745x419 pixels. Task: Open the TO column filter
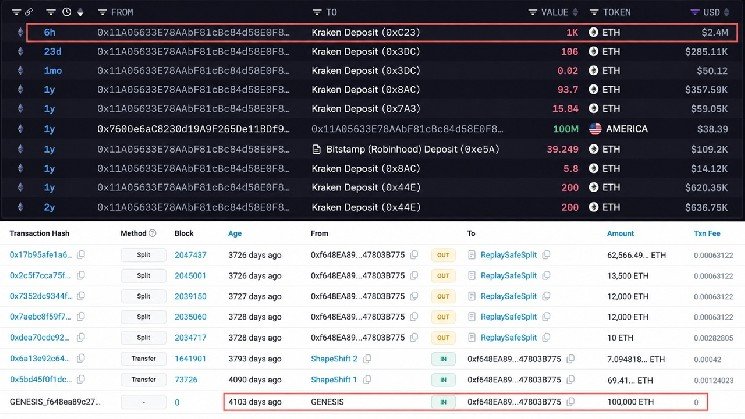(317, 12)
